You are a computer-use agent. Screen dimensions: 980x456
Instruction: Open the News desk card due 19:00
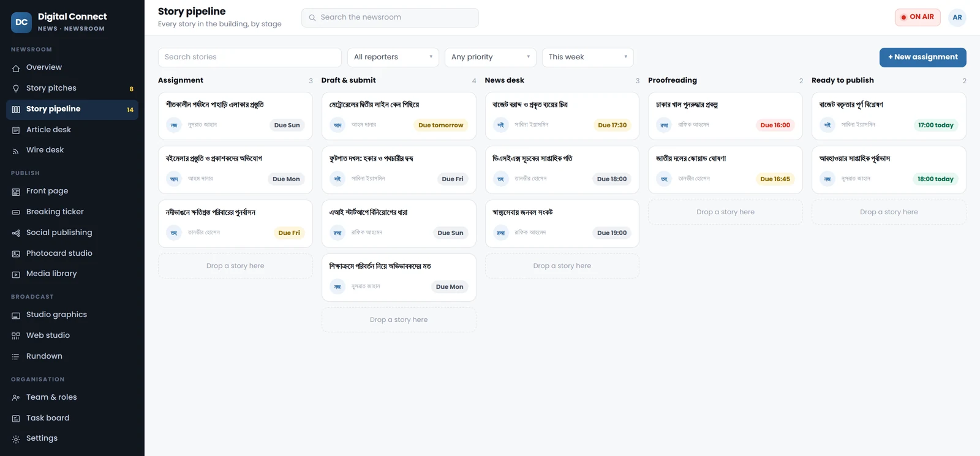[x=562, y=223]
